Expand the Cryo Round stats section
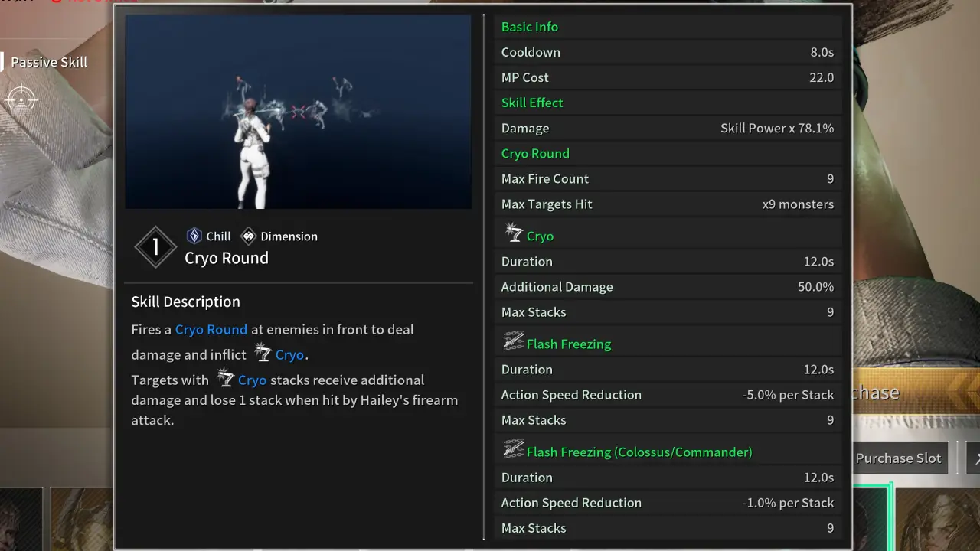 click(x=535, y=153)
